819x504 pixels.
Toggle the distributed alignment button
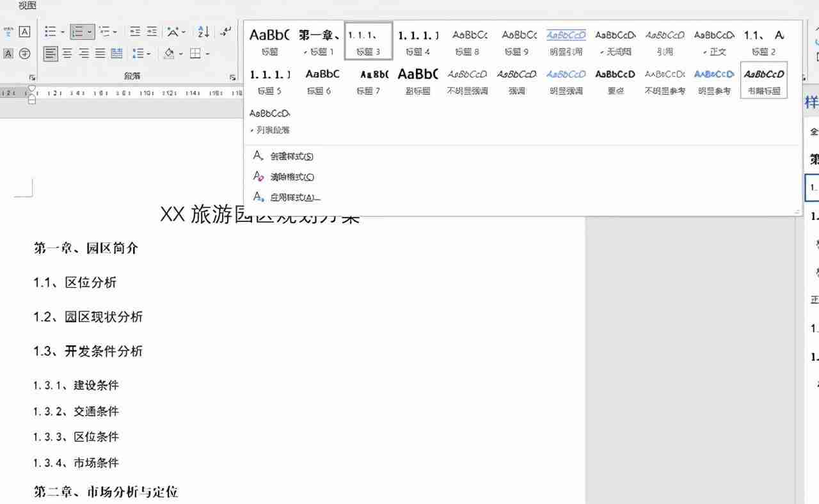coord(116,54)
